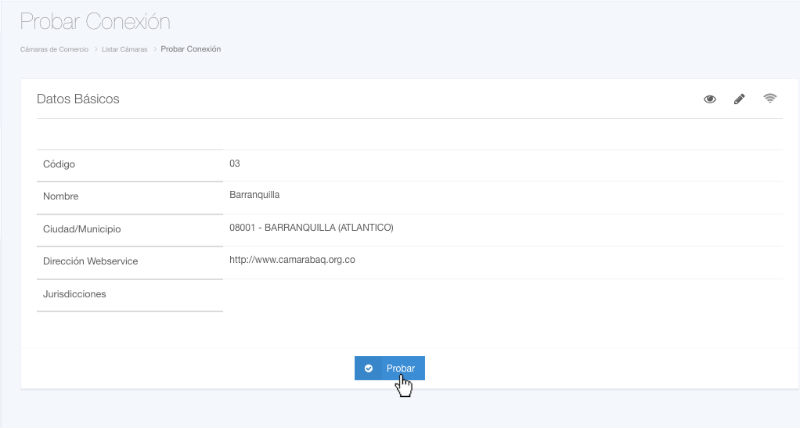Open the Listar Cámaras breadcrumb link
Screen dimensions: 800x428
point(125,49)
